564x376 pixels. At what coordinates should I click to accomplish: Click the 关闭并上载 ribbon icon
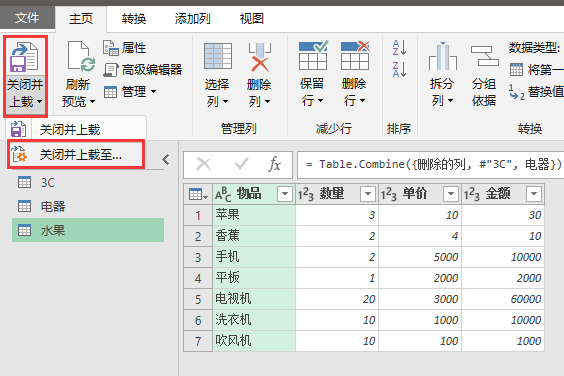pyautogui.click(x=24, y=57)
